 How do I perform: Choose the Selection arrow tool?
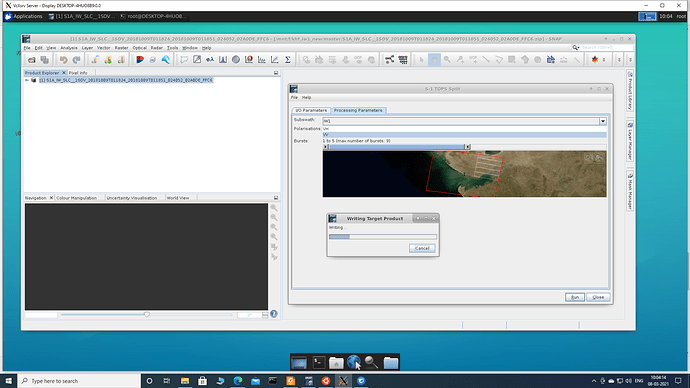tap(421, 60)
